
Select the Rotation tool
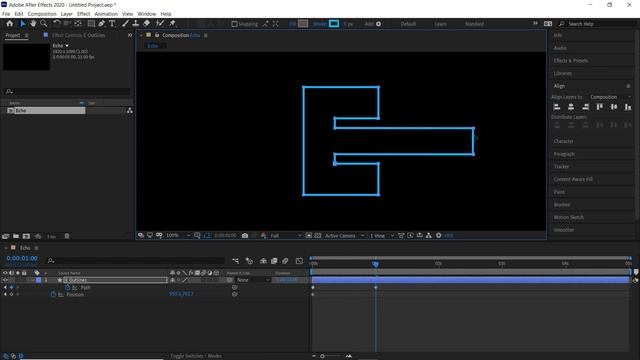tap(57, 24)
